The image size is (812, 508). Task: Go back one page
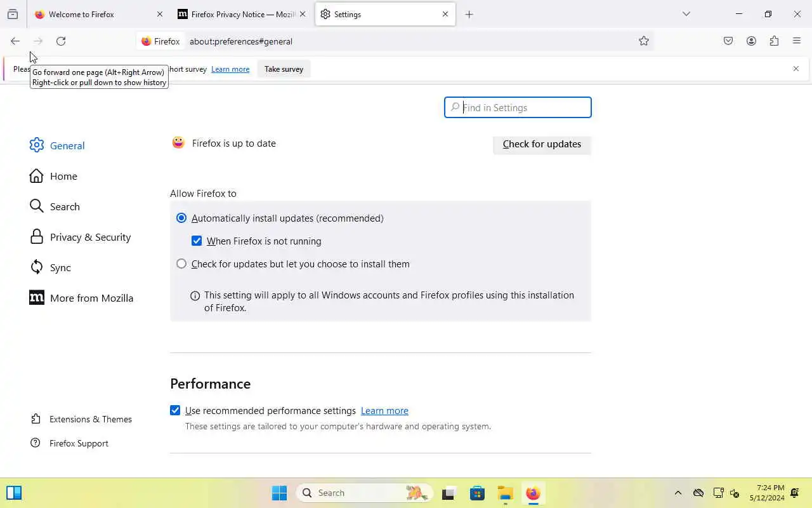(x=15, y=41)
